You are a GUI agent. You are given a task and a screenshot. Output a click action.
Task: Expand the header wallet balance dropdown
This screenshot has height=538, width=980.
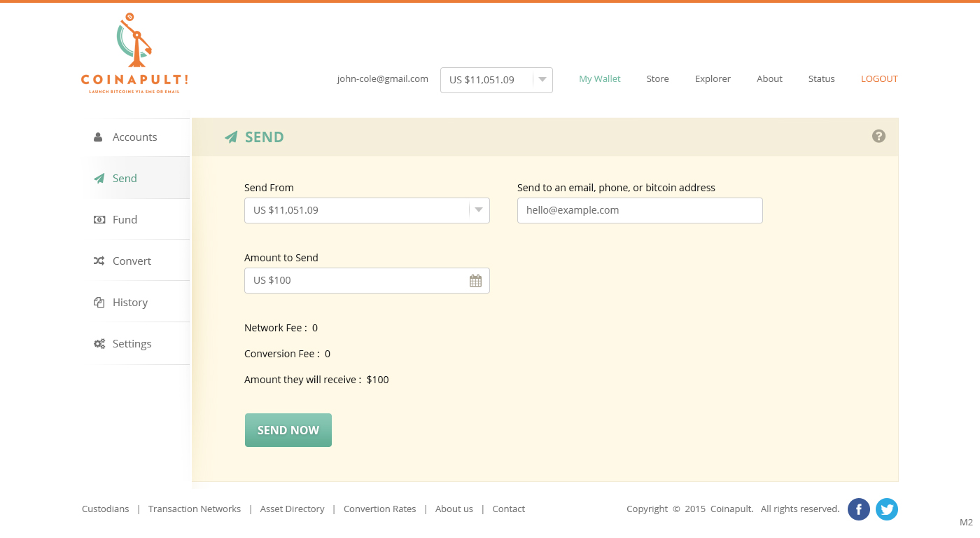[x=496, y=80]
